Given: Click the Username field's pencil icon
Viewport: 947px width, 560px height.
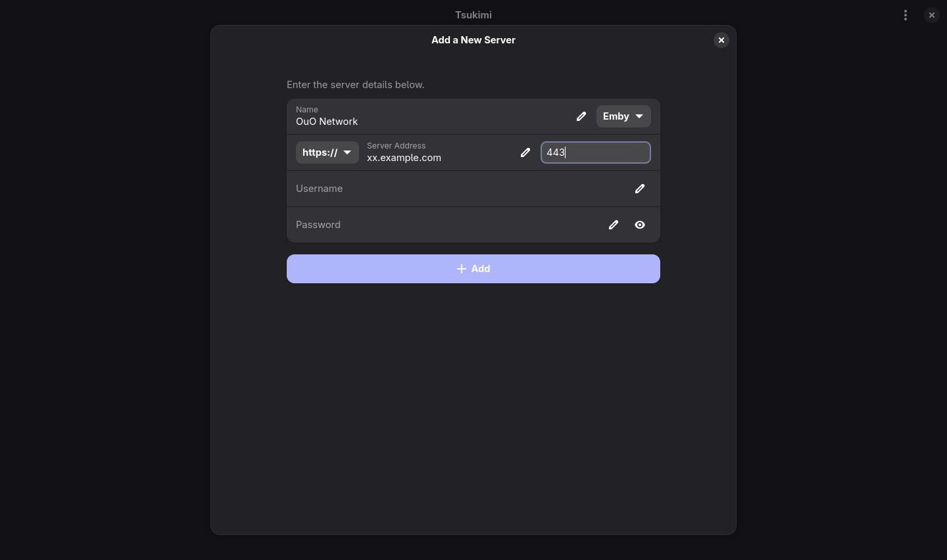Looking at the screenshot, I should (x=640, y=189).
